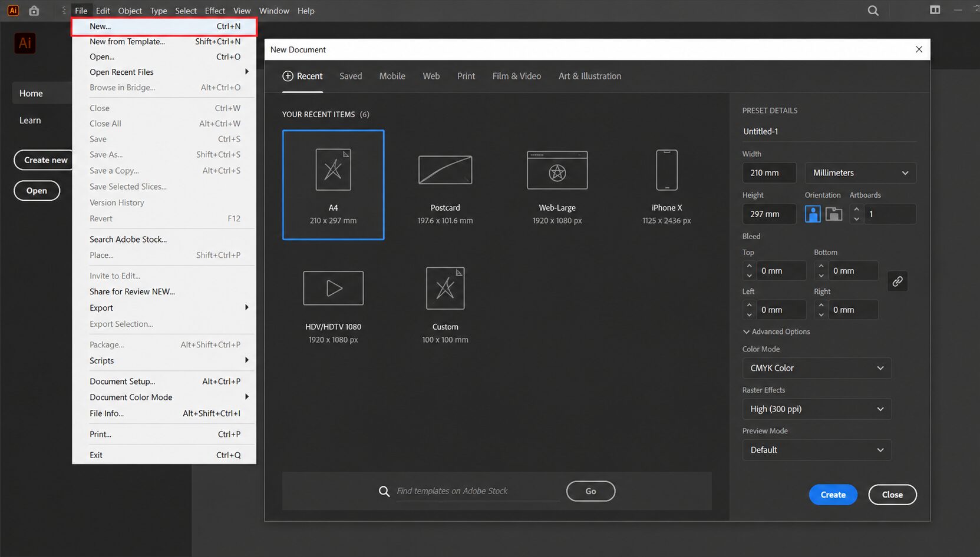Open the Object menu
Screen dimensions: 980x557
(130, 11)
